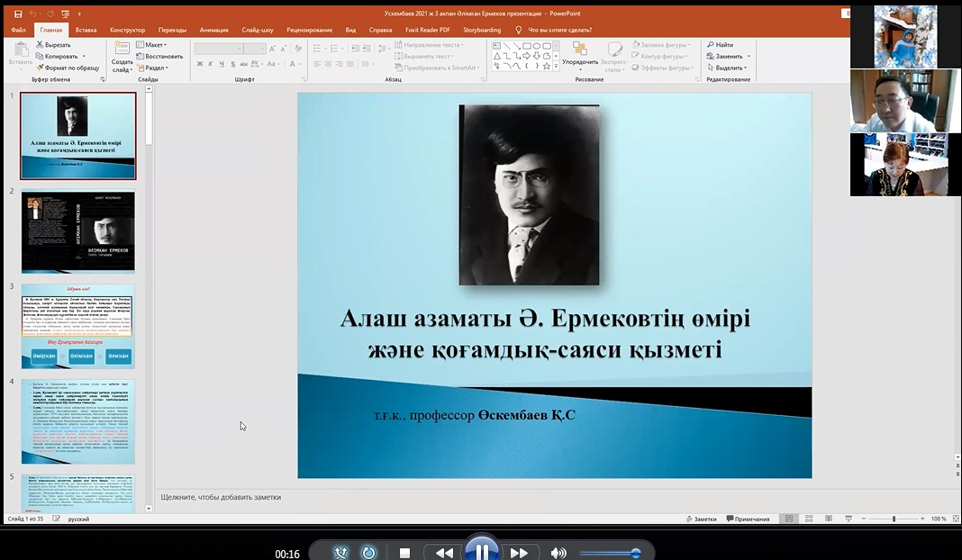The height and width of the screenshot is (560, 962).
Task: Click the Cut (Вырезать) scissors icon
Action: [x=40, y=44]
